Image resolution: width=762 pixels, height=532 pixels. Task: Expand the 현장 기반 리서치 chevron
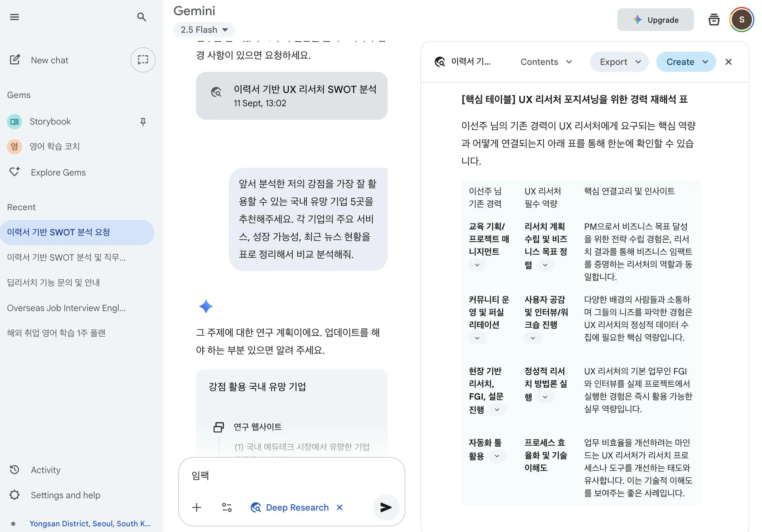497,409
